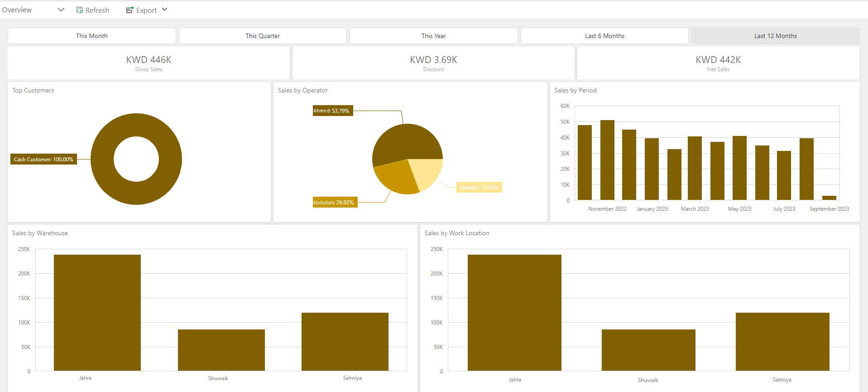Click the Refresh icon in toolbar
This screenshot has height=392, width=868.
coord(80,10)
